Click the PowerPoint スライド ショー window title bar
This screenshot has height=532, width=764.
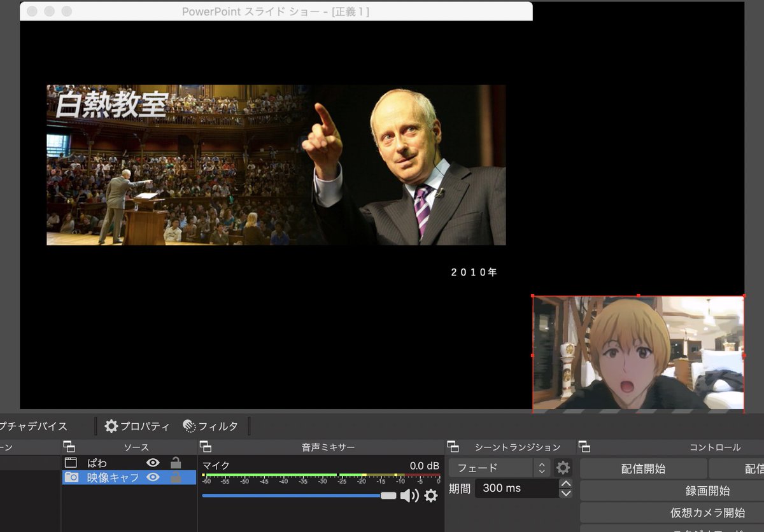tap(276, 11)
